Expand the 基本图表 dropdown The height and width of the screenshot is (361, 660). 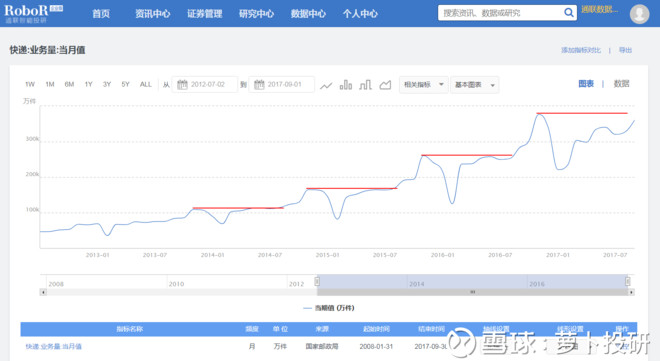[x=474, y=85]
